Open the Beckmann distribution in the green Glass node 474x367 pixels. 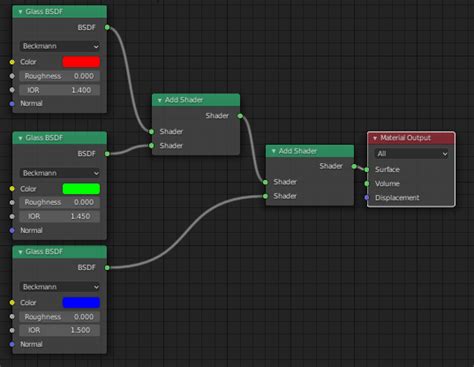[x=60, y=173]
